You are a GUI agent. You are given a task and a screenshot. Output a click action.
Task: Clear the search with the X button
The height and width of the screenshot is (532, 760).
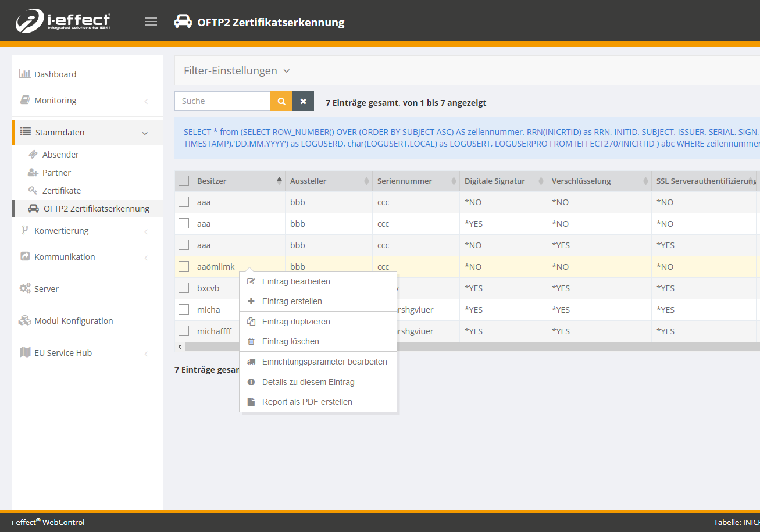pos(303,101)
